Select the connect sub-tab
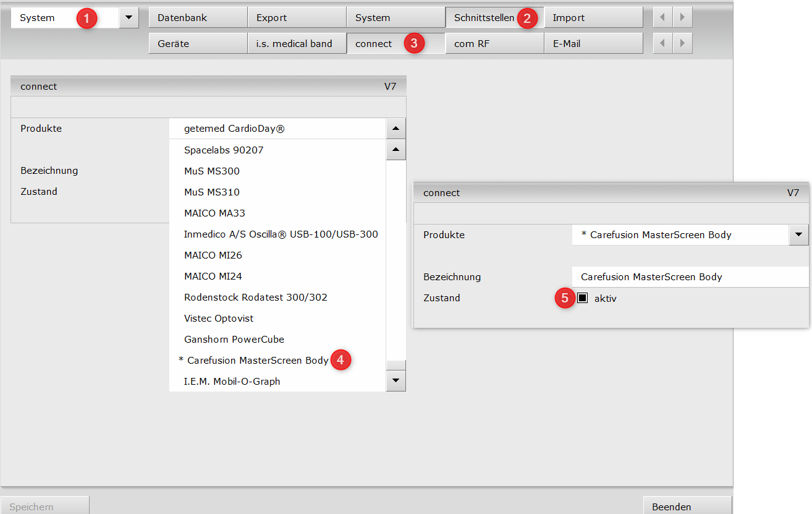 click(x=395, y=44)
